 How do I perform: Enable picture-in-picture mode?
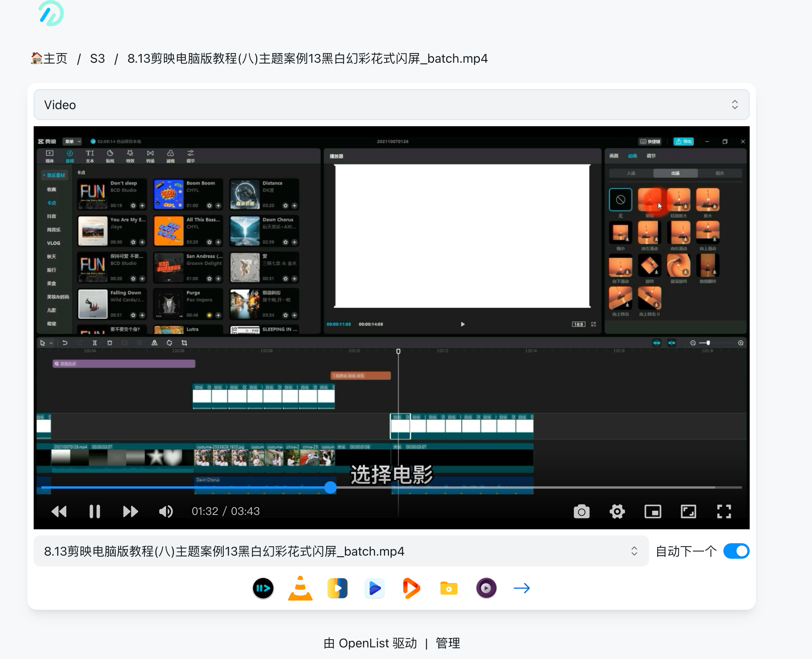click(653, 511)
